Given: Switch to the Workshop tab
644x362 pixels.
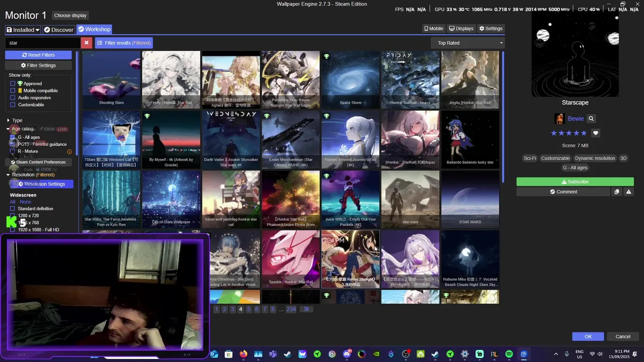Looking at the screenshot, I should [94, 29].
